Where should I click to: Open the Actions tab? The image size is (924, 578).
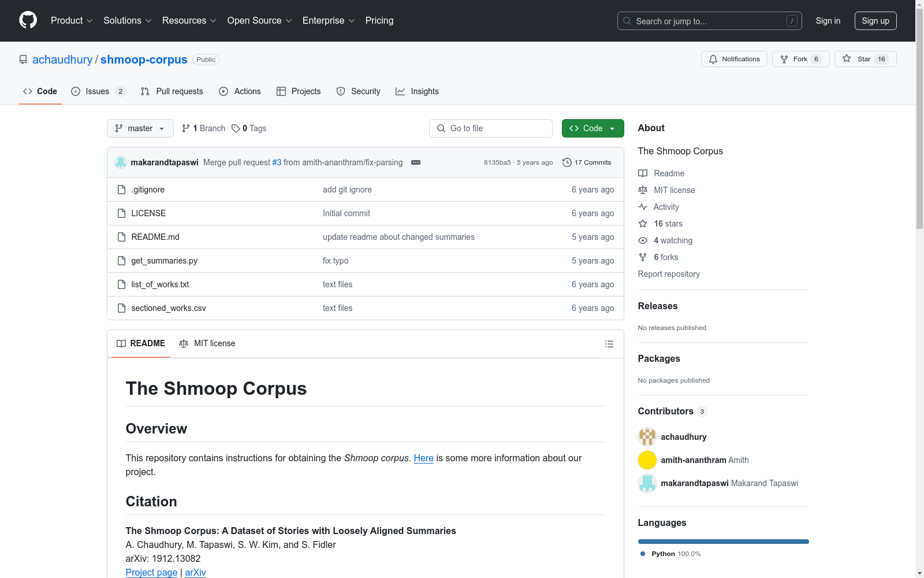(x=240, y=91)
